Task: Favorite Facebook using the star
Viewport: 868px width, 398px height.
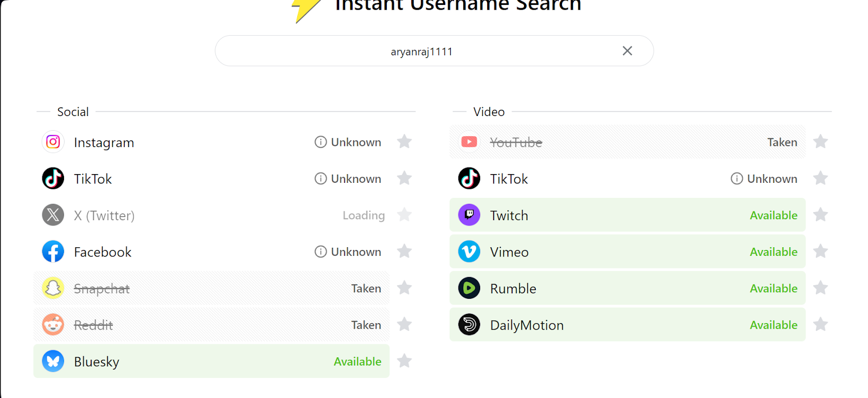Action: click(x=404, y=252)
